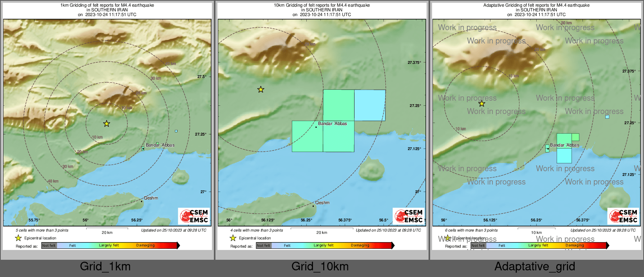Click the isolated cyan cell on adaptive map
The width and height of the screenshot is (644, 277).
tap(607, 117)
